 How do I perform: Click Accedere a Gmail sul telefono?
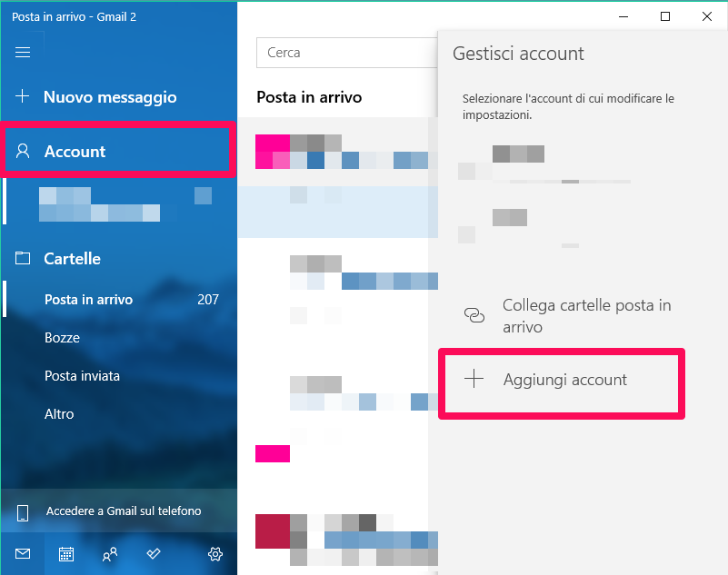(118, 511)
